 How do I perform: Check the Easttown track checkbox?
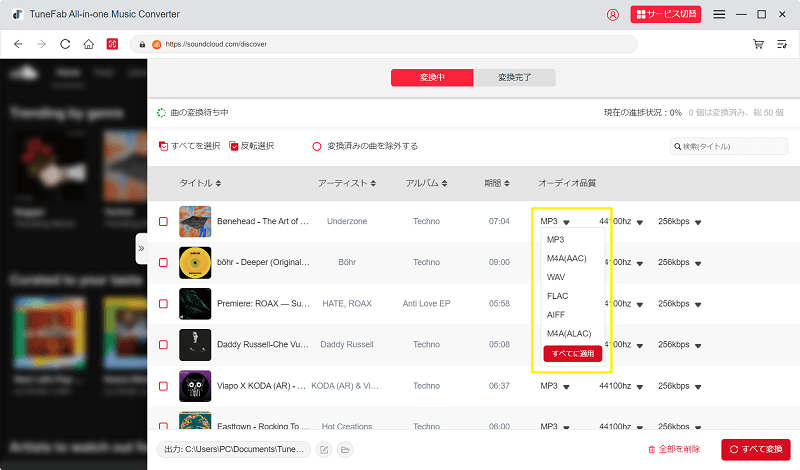click(x=163, y=426)
